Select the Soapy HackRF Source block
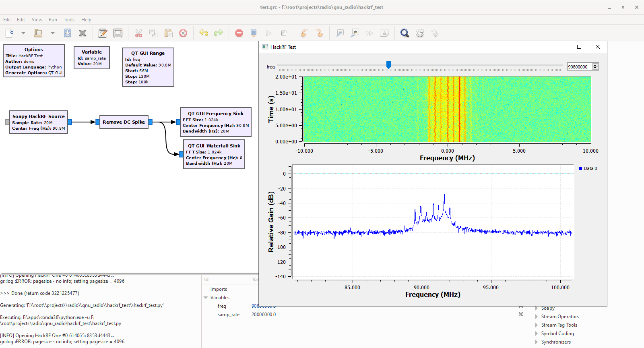 point(39,122)
